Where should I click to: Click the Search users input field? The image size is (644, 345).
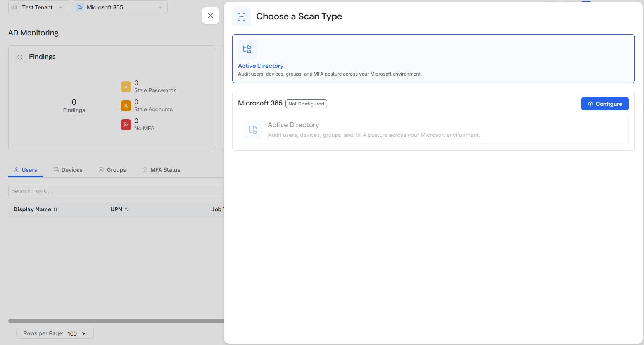tap(116, 191)
